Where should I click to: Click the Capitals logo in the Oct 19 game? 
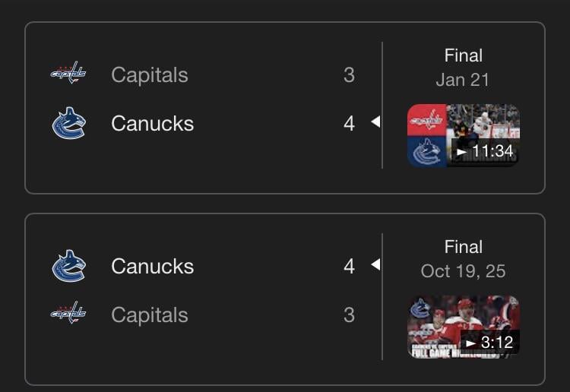coord(68,314)
